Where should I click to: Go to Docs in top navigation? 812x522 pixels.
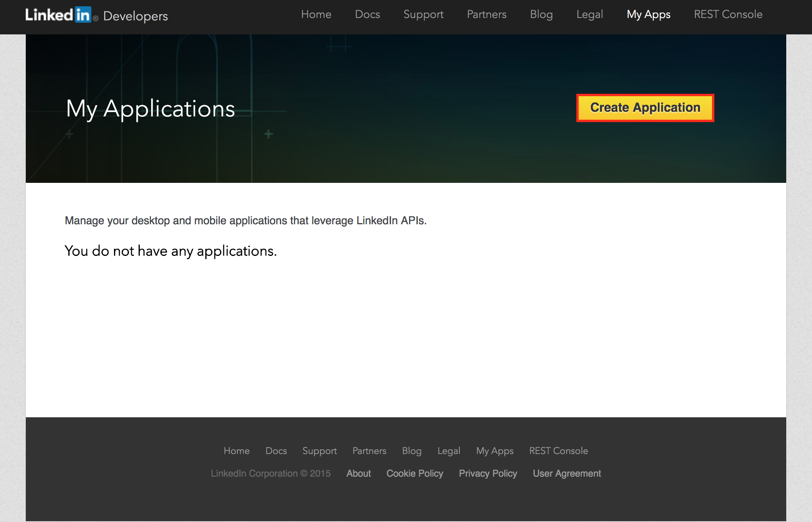pos(367,14)
